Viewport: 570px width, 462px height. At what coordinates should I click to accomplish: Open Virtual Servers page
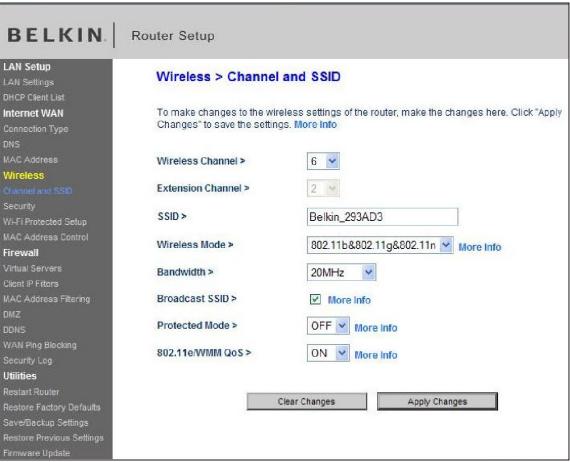pos(32,269)
